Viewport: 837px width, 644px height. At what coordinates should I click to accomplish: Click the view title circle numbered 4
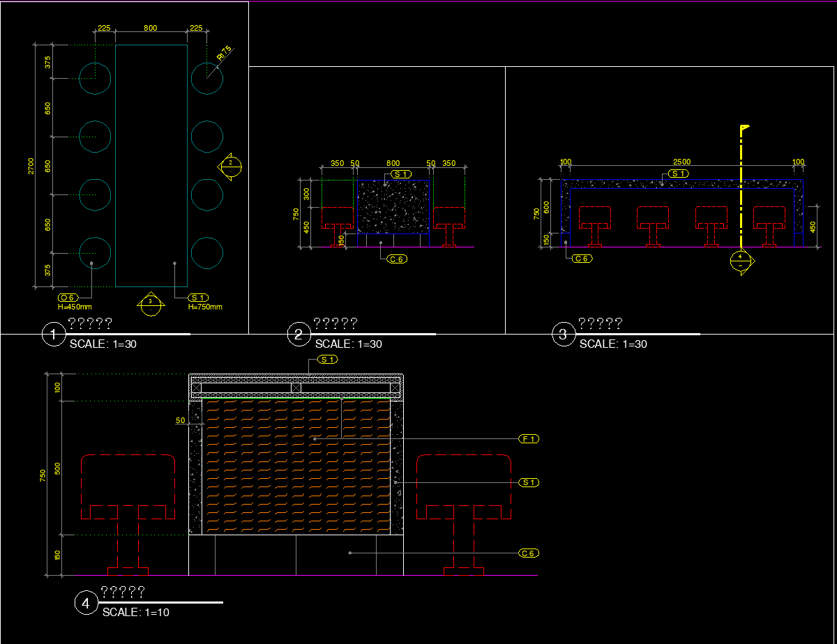86,604
